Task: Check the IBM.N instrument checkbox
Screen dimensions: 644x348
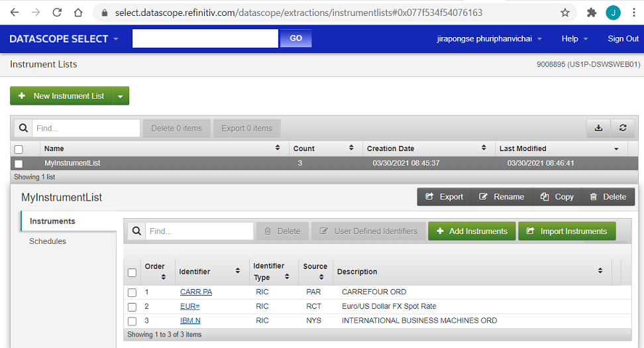Action: coord(133,321)
